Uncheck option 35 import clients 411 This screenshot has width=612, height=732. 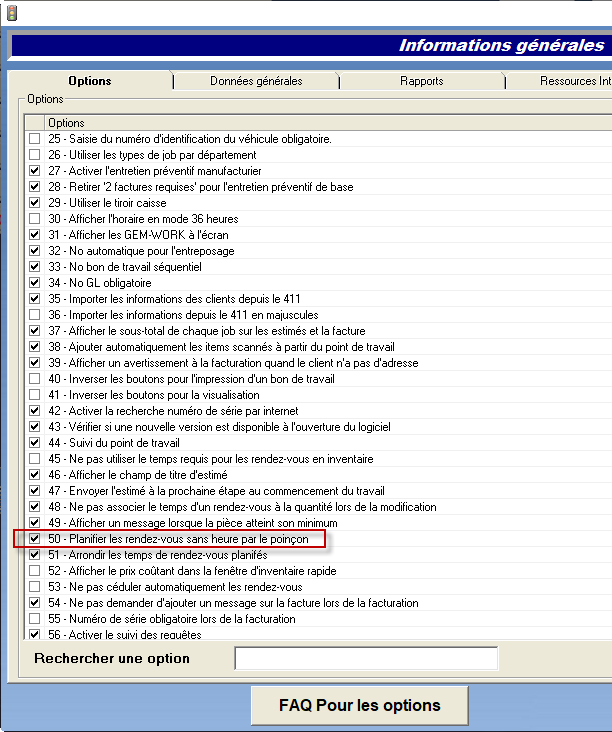35,298
